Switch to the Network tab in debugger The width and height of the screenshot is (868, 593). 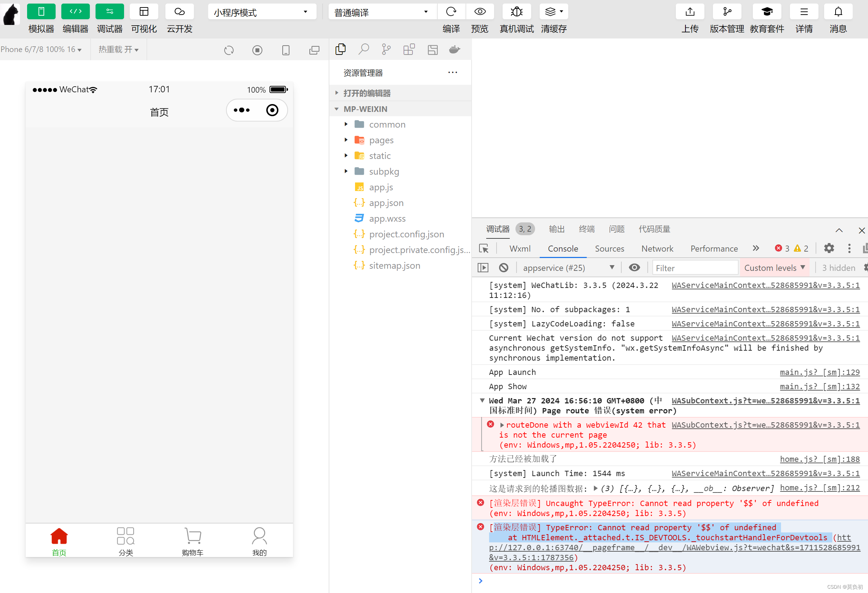click(x=658, y=249)
